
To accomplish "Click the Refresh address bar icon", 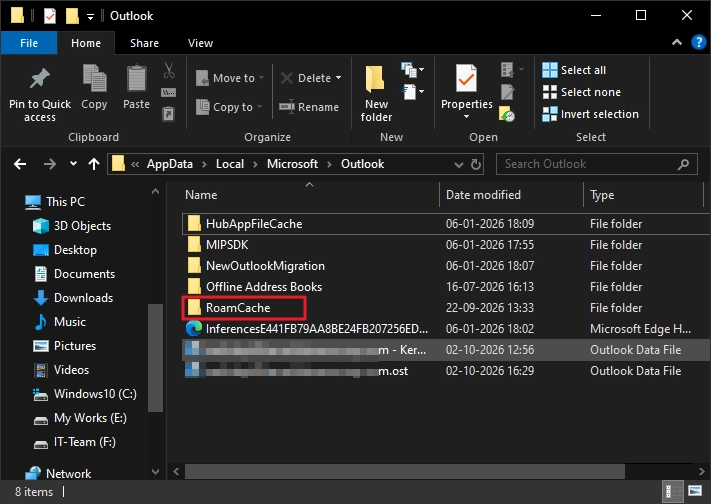I will [476, 164].
